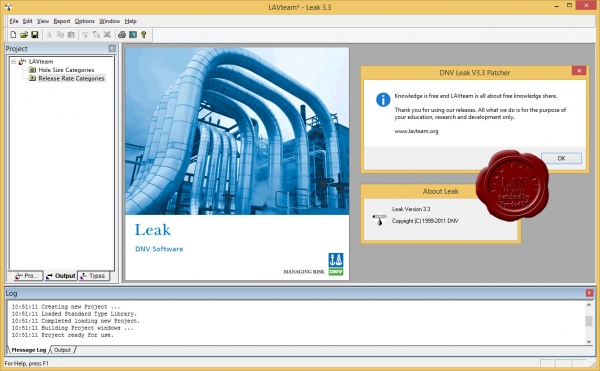The width and height of the screenshot is (600, 371).
Task: Open the View menu
Action: coord(43,21)
